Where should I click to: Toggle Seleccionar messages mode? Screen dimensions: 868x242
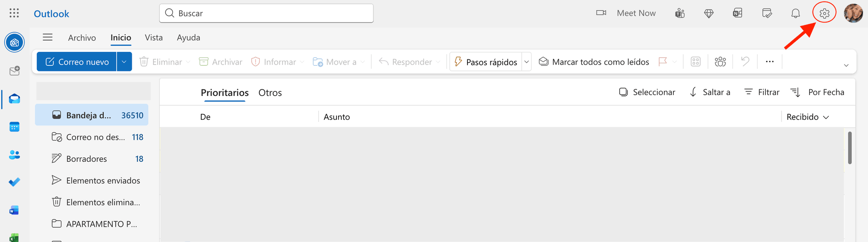pos(647,92)
